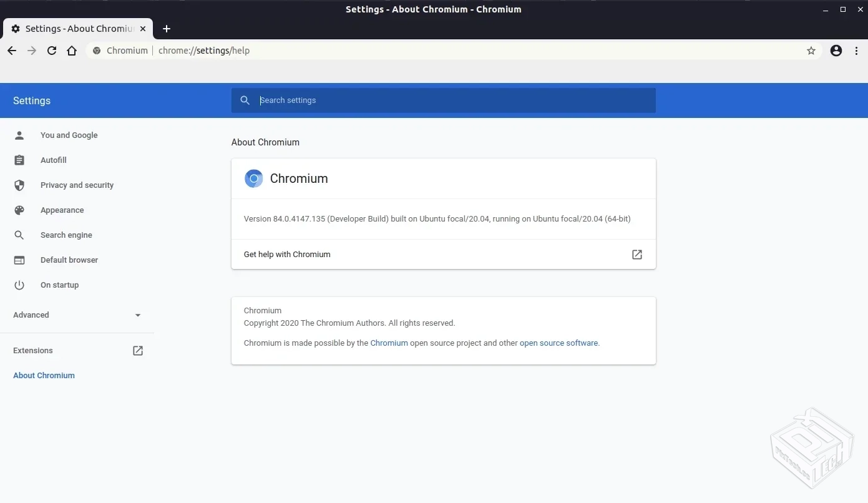Click the On startup power icon
This screenshot has width=868, height=503.
click(19, 285)
